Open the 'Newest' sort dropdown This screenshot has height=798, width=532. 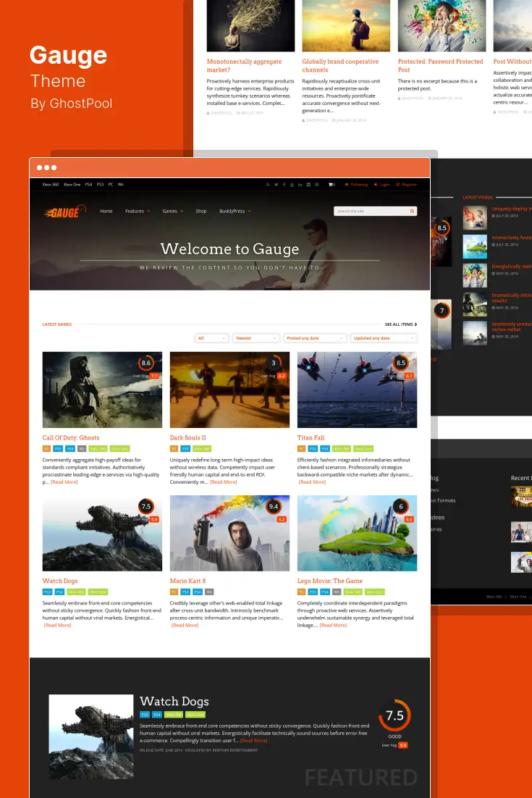coord(256,338)
